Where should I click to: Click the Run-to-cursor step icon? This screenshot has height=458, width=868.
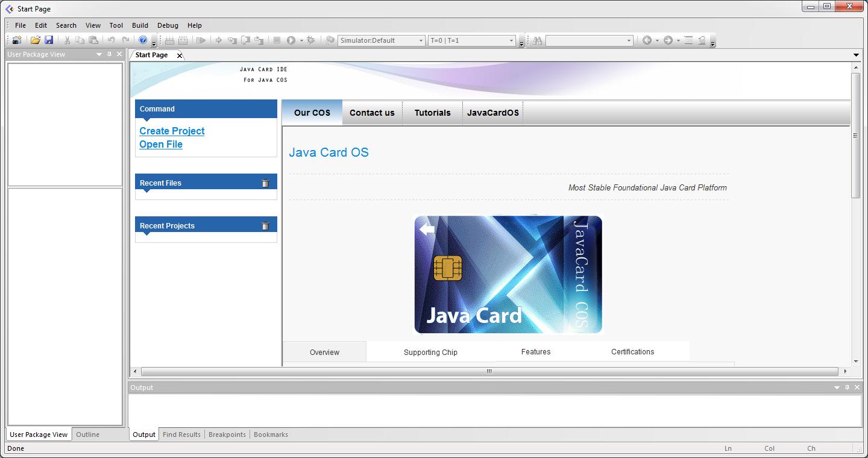(201, 40)
